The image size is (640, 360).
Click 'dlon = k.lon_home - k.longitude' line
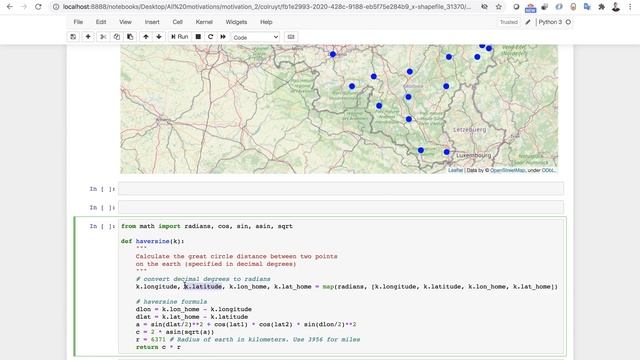pos(194,309)
